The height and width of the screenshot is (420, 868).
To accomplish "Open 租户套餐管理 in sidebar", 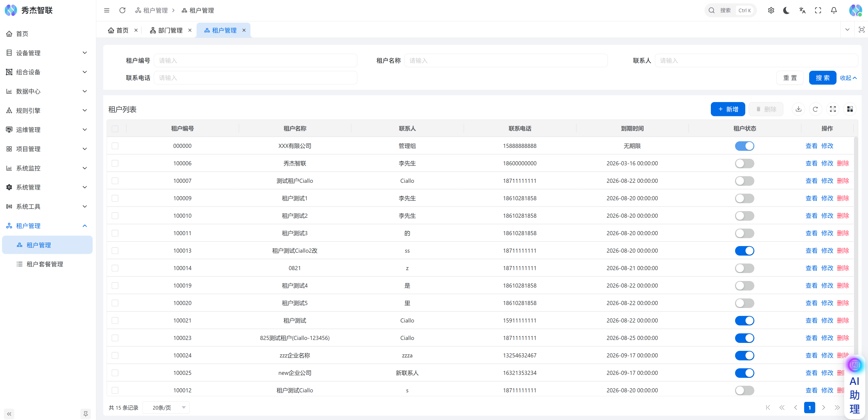I will [x=44, y=264].
